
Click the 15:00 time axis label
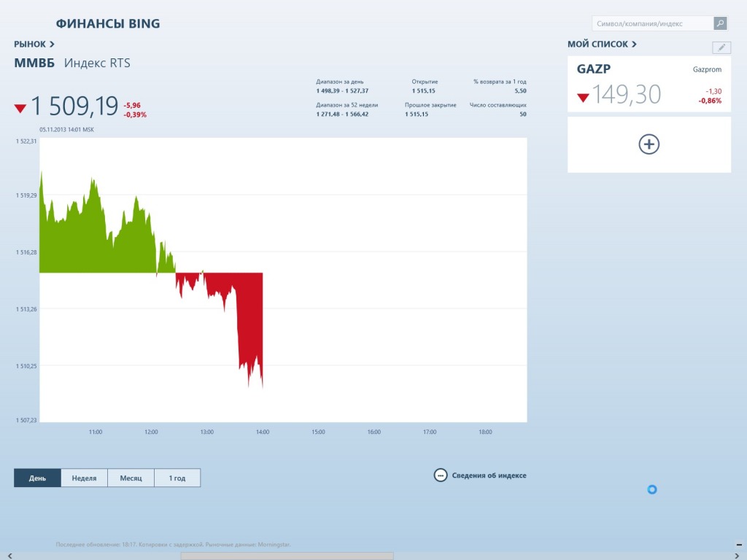pos(318,432)
